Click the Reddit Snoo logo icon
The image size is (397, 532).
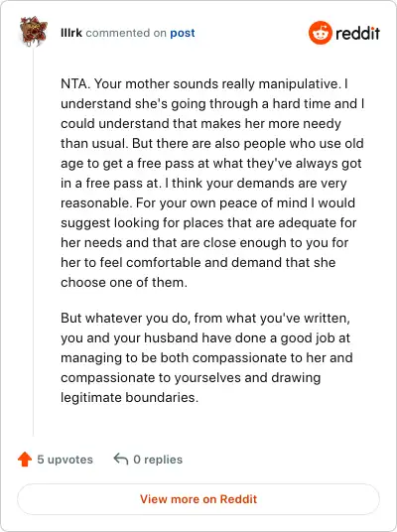[x=320, y=33]
